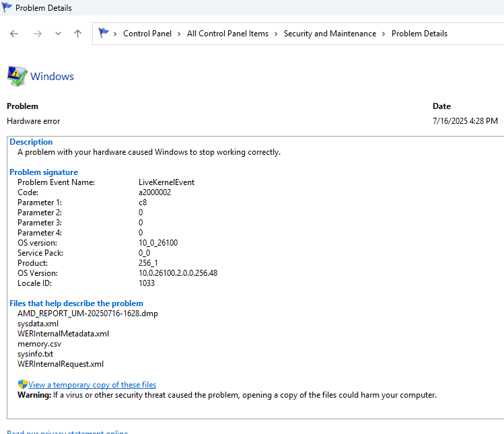Click the title bar flag icon
This screenshot has width=504, height=434.
coord(7,8)
